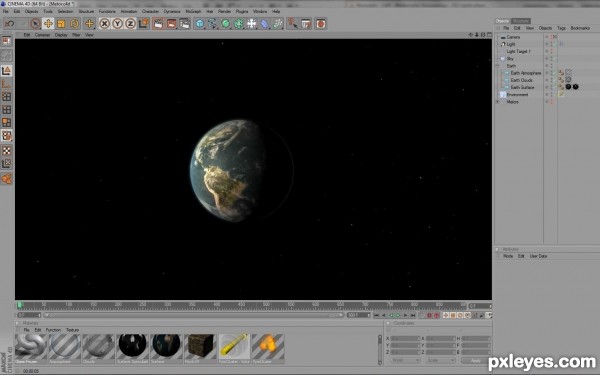Click the green timeline playhead marker

click(20, 305)
